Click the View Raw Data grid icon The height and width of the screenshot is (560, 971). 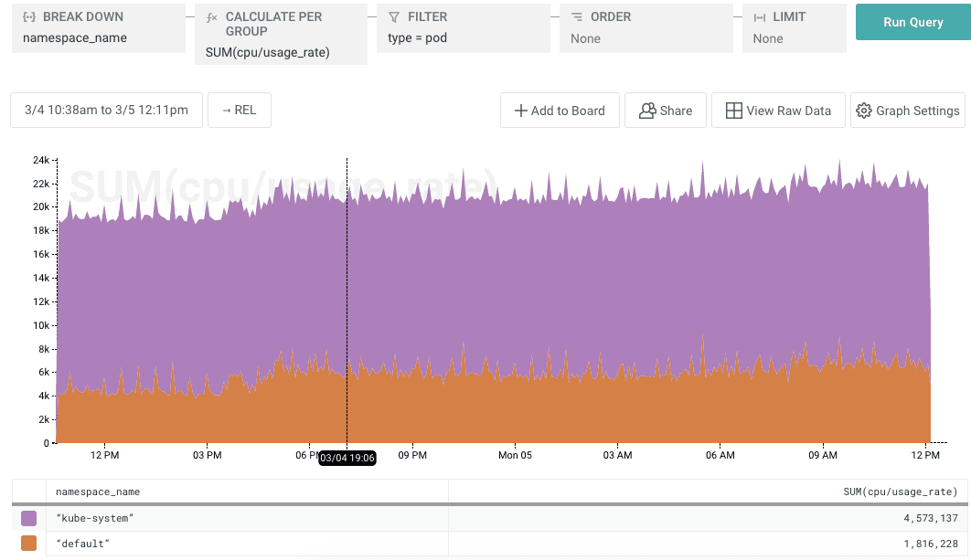733,111
